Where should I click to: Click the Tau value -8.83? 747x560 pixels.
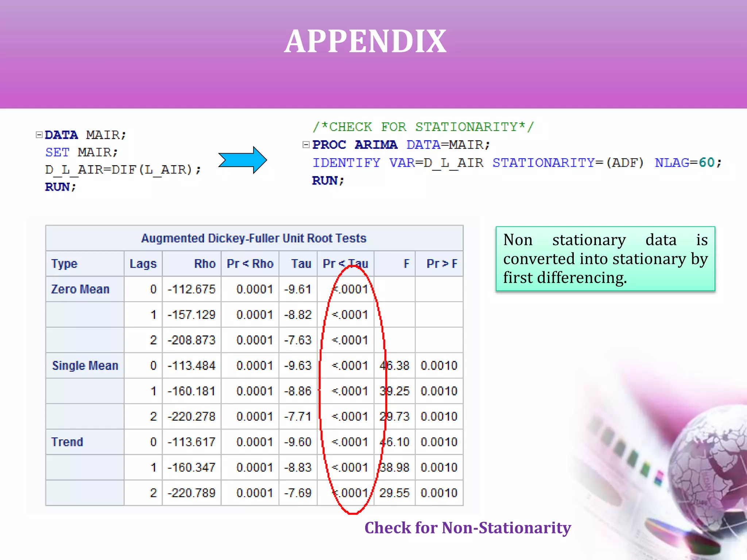coord(298,467)
